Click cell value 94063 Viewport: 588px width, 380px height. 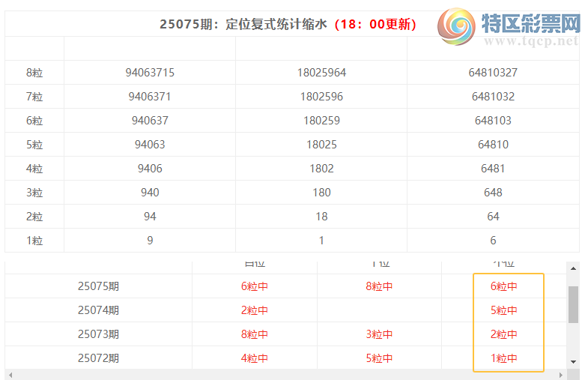coord(150,145)
